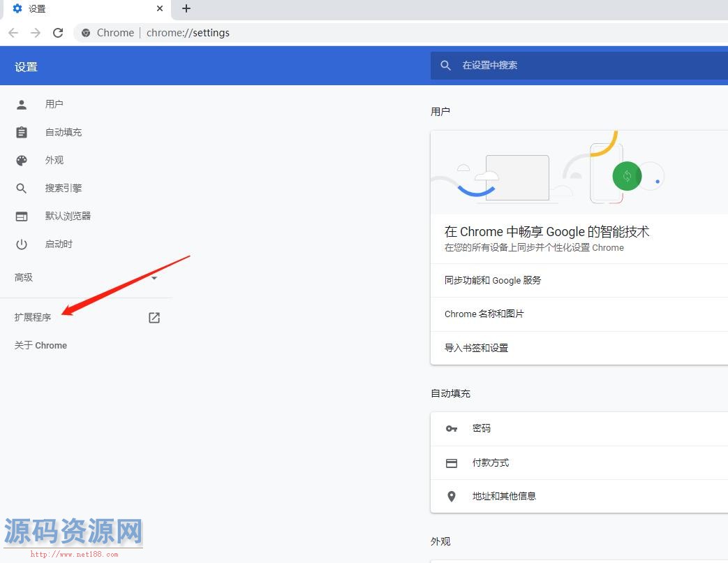Viewport: 728px width, 563px height.
Task: Click the credit card icon beside 付款方式
Action: click(x=452, y=463)
